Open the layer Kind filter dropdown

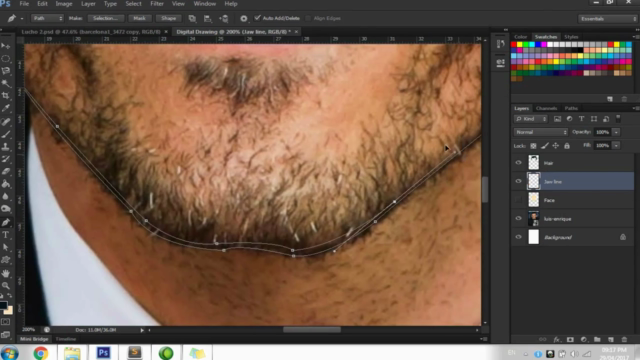(531, 119)
